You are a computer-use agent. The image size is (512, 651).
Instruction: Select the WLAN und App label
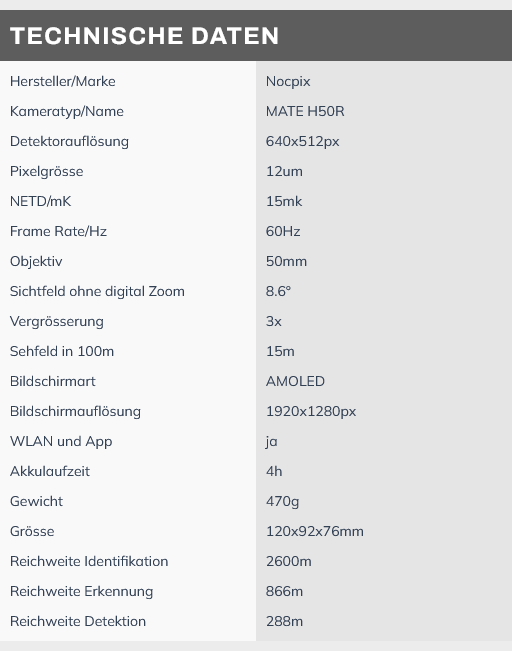[61, 441]
